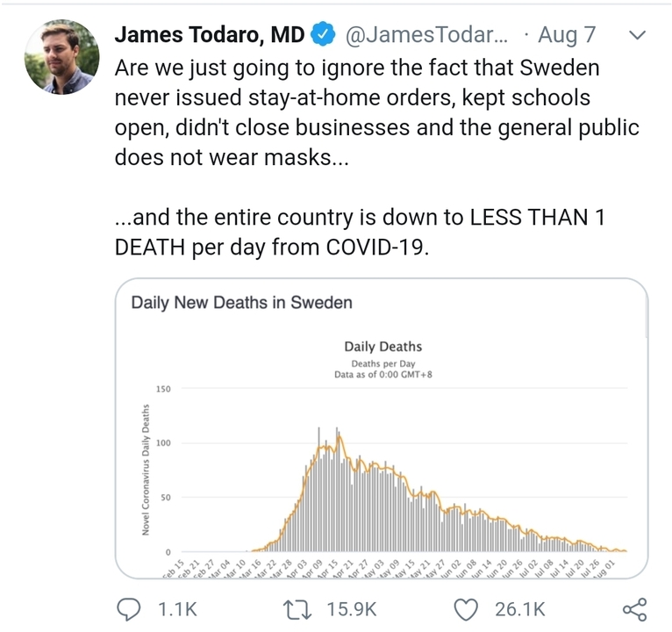Image resolution: width=672 pixels, height=632 pixels.
Task: Open the @JamesTodar handle link
Action: [426, 35]
